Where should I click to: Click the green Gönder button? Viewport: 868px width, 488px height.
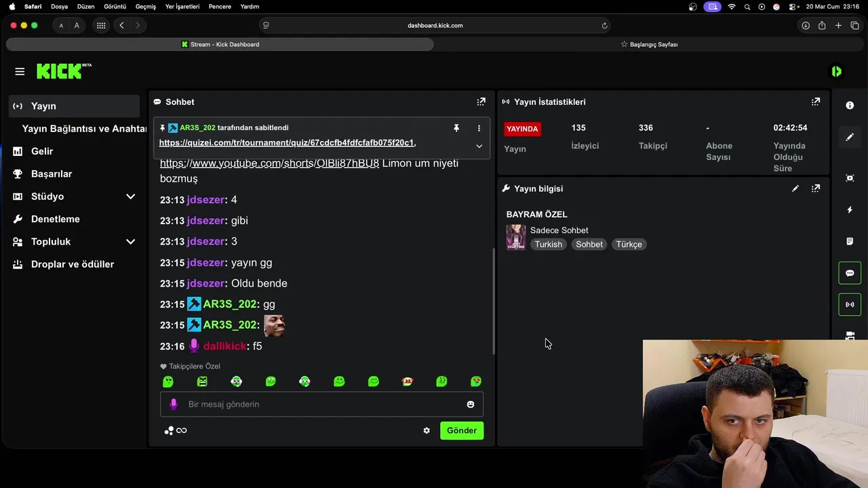click(x=462, y=430)
